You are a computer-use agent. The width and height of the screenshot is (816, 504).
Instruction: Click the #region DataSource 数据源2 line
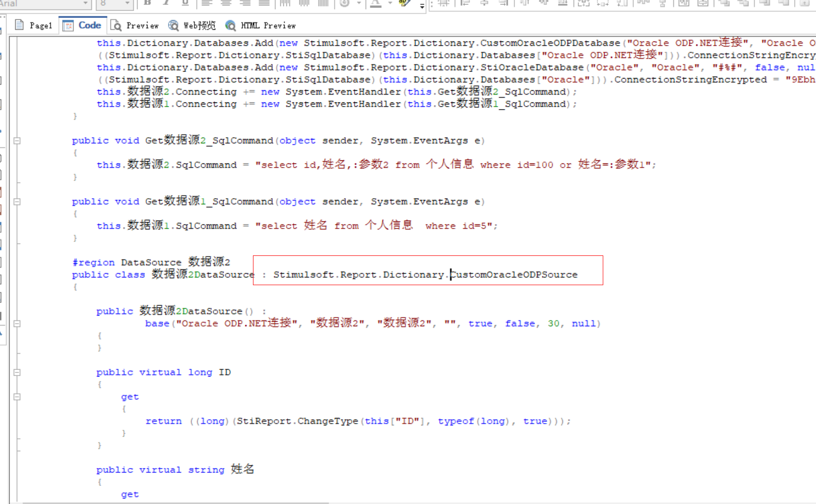pyautogui.click(x=151, y=263)
